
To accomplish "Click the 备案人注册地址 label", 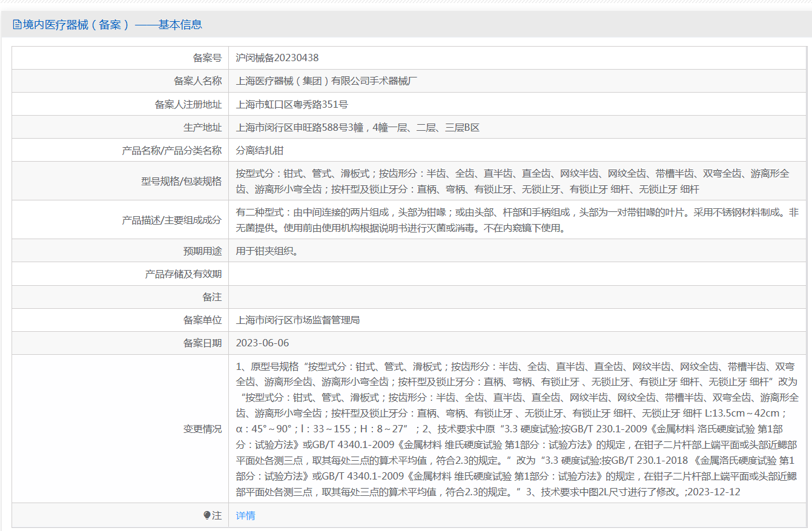I will (x=188, y=104).
